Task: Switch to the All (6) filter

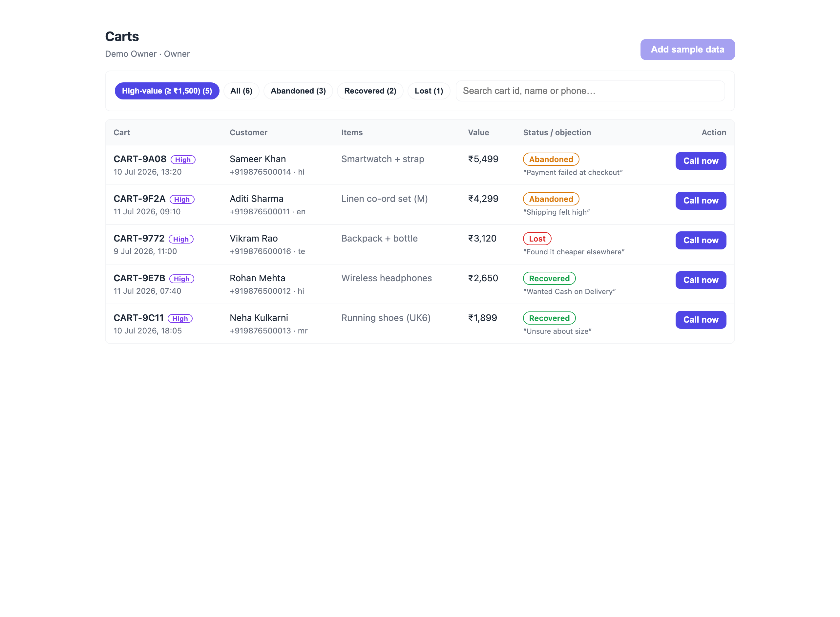Action: [x=241, y=91]
